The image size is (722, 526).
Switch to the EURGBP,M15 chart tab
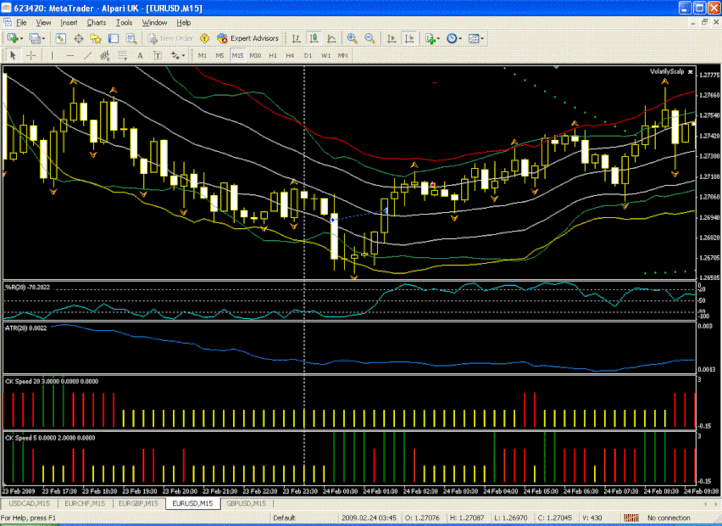click(x=138, y=504)
